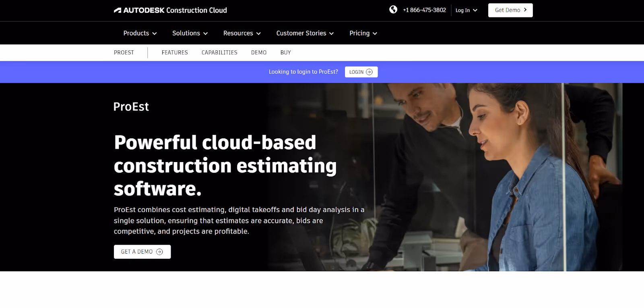The width and height of the screenshot is (644, 308).
Task: Click the Autodesk Construction Cloud logo
Action: point(170,10)
